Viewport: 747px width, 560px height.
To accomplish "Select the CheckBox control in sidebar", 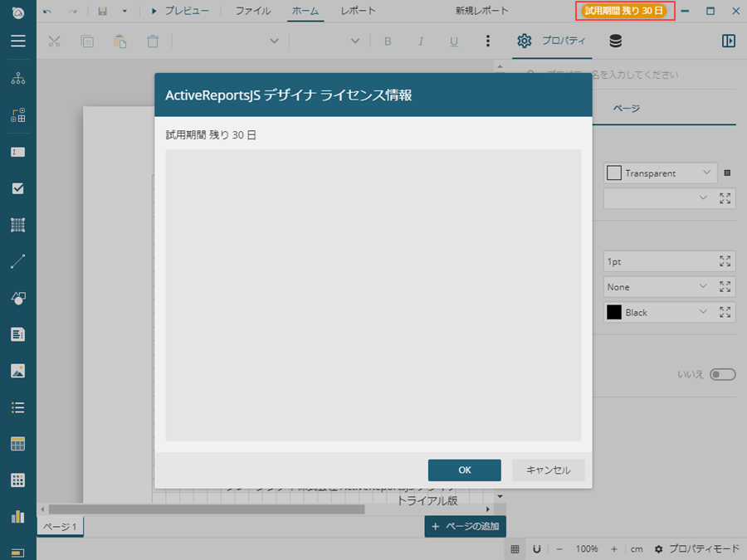I will pos(18,188).
